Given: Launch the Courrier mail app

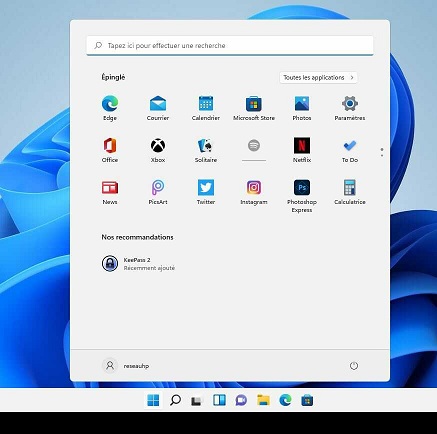Looking at the screenshot, I should 158,108.
